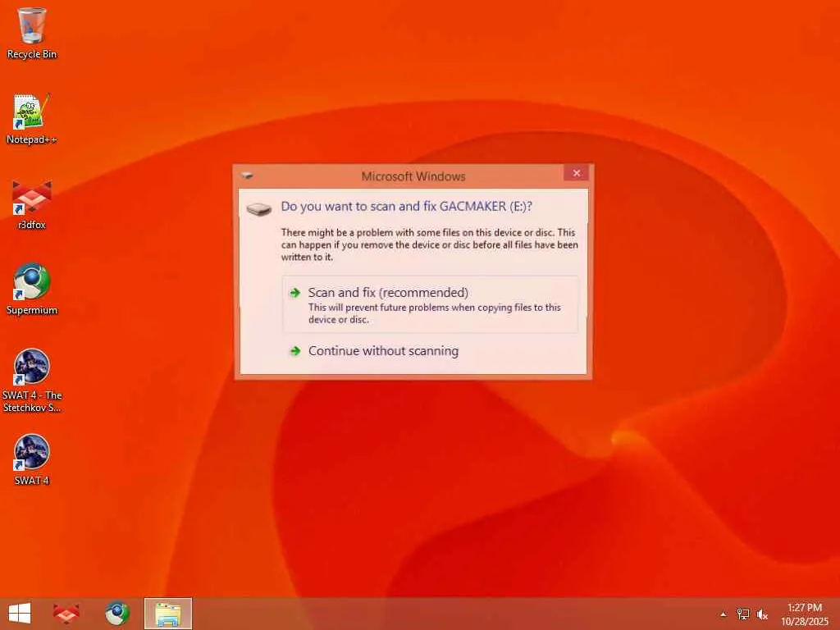Launch r3dfox from the taskbar
The height and width of the screenshot is (630, 840).
point(66,614)
